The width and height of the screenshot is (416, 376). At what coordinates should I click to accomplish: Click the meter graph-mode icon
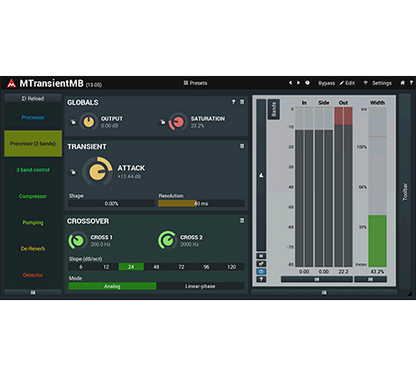261,264
